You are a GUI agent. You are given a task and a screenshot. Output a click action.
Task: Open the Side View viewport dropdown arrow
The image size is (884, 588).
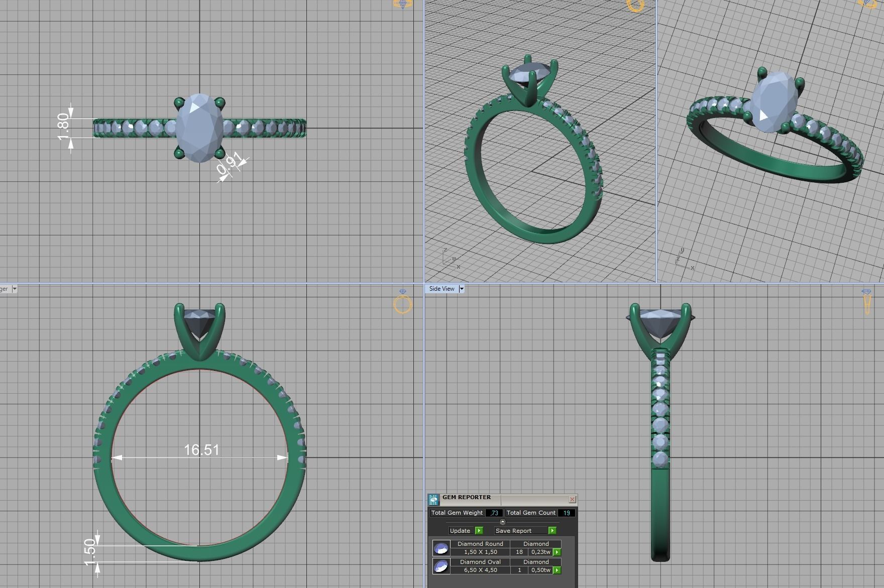(462, 289)
